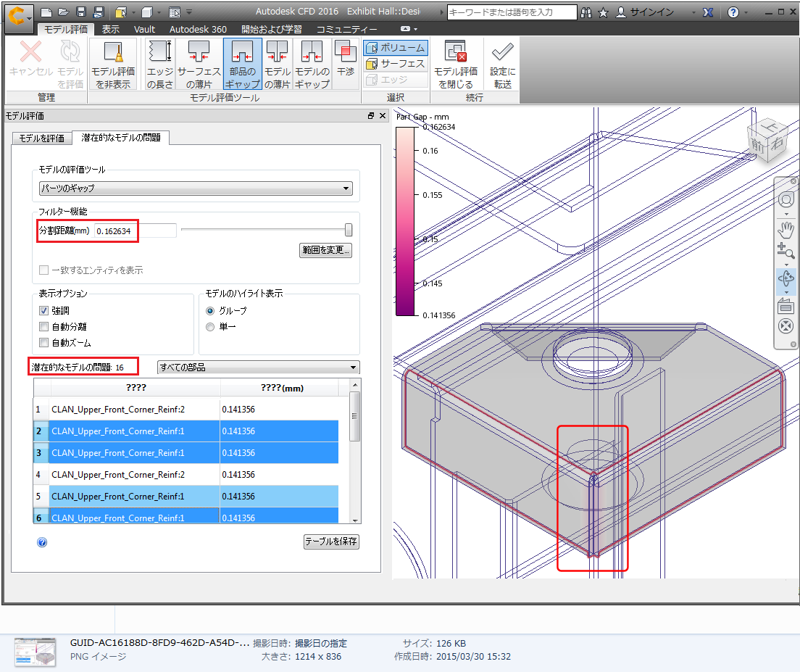
Task: Select the 部品のギャップ part gap tool
Action: (242, 65)
